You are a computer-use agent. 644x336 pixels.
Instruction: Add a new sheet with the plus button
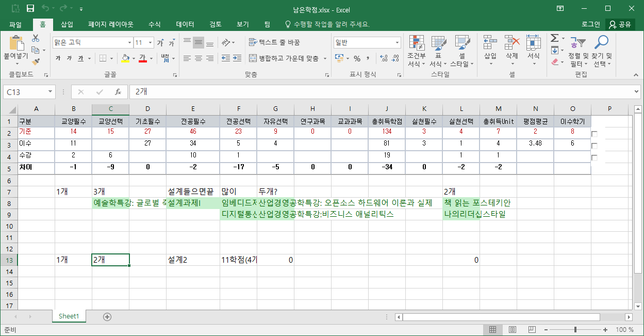[107, 316]
